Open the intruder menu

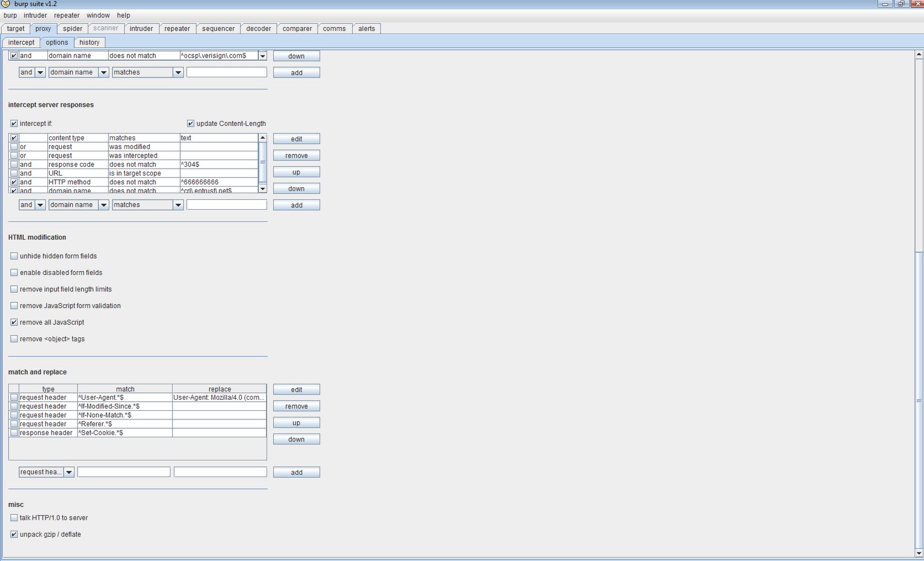coord(35,16)
